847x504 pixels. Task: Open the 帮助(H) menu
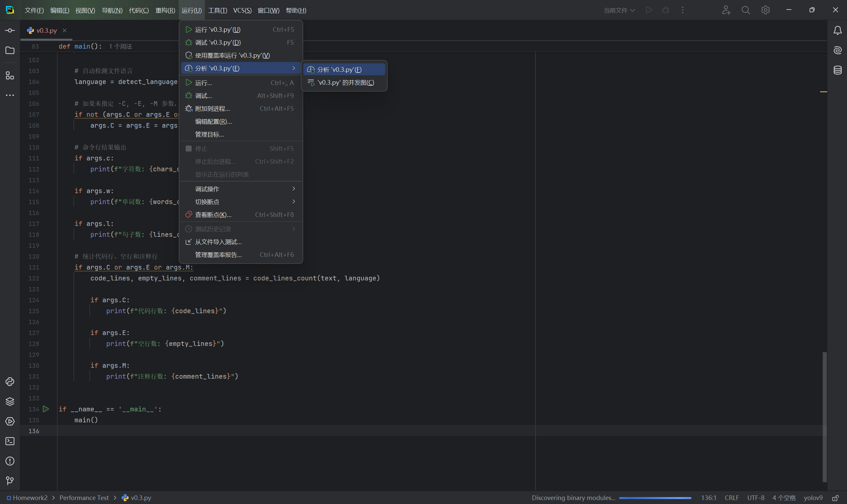296,10
